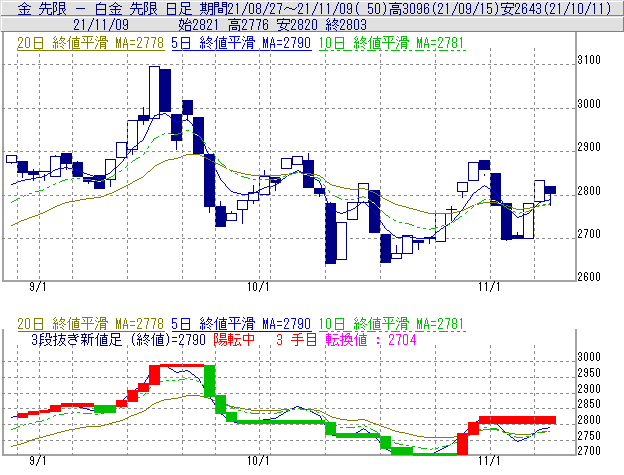Screen dimensions: 624x475
Task: Click the daily high '高2776' in header
Action: pos(248,25)
